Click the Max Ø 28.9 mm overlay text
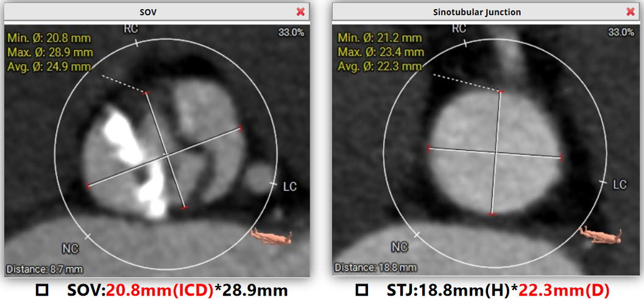 pos(50,52)
